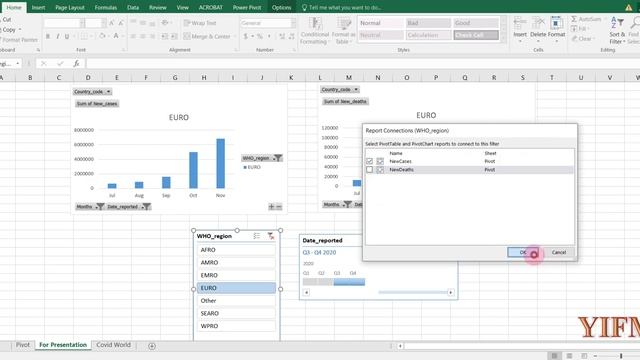Select the Bad cell style
Screen dimensions: 640x360
[428, 23]
